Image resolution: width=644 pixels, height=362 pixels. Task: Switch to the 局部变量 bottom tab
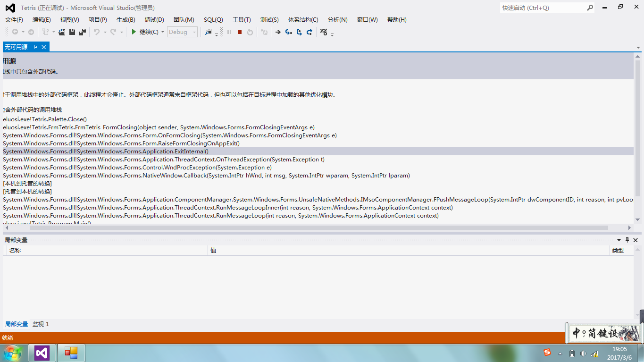tap(17, 324)
